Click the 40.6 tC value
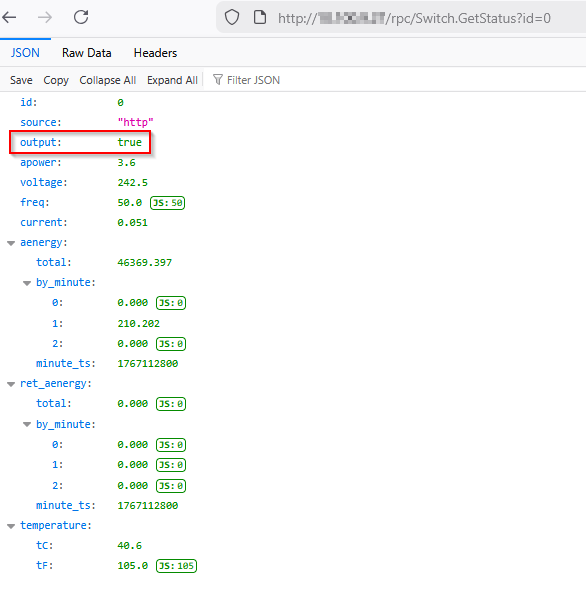The width and height of the screenshot is (586, 595). [129, 546]
